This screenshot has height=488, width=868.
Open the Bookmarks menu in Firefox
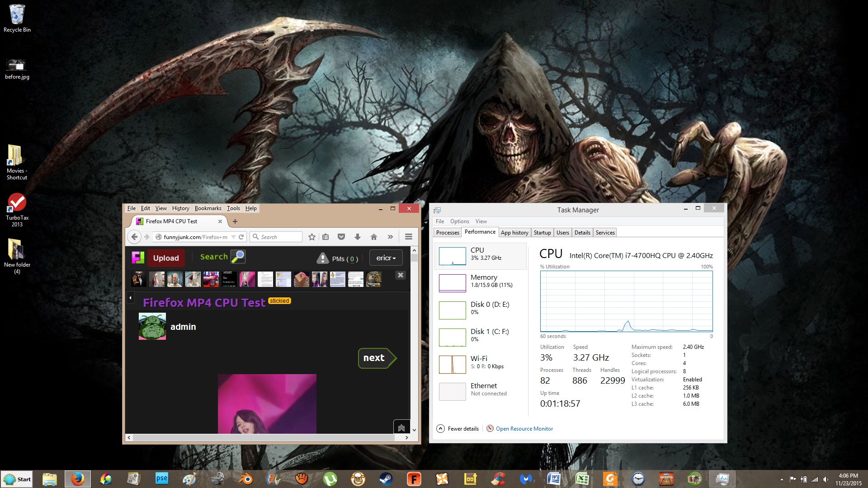208,208
